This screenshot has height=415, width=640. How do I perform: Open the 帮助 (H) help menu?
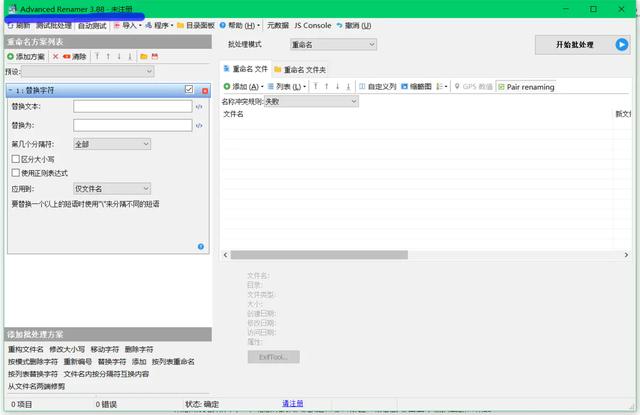point(240,26)
